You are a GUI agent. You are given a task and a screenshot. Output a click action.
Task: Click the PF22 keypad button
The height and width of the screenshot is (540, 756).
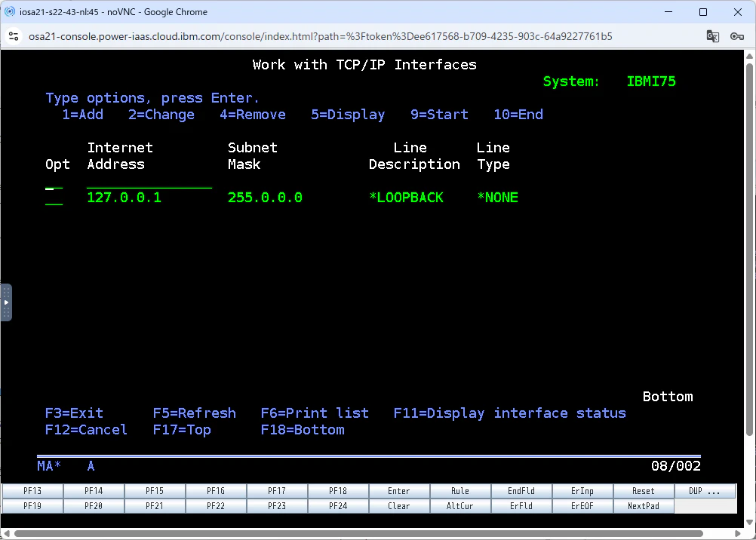[216, 506]
